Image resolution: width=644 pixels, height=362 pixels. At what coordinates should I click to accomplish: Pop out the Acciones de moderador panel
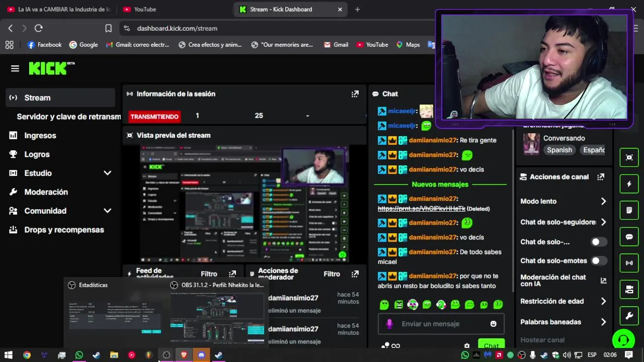[355, 274]
